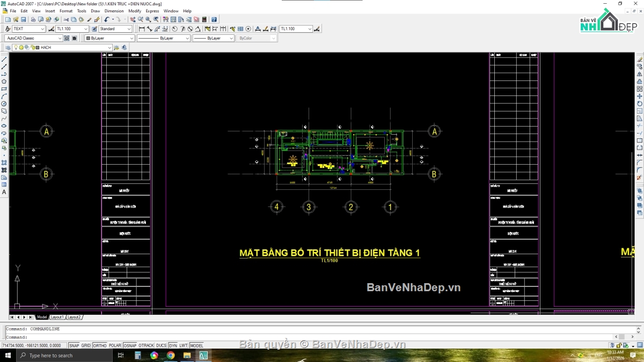644x362 pixels.
Task: Open the Insert menu
Action: coord(50,11)
